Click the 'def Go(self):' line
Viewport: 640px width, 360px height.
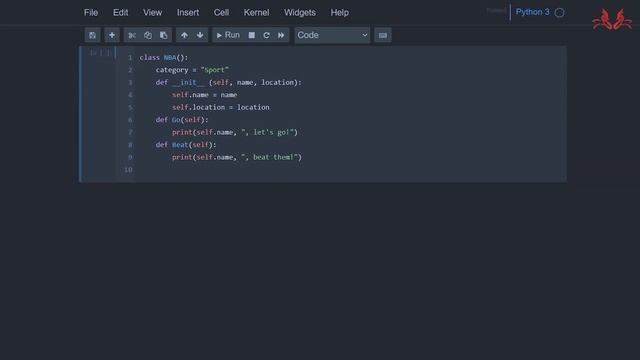click(x=182, y=120)
